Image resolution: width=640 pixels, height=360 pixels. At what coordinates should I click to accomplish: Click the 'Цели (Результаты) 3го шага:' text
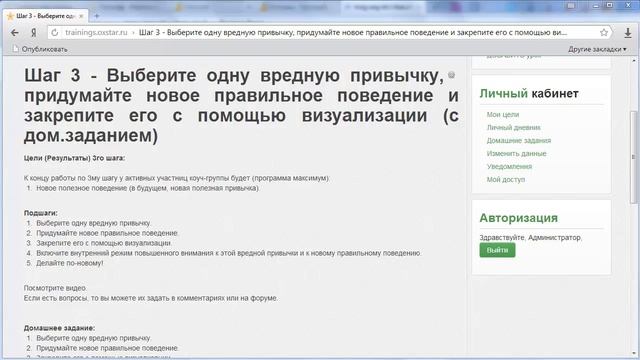74,158
